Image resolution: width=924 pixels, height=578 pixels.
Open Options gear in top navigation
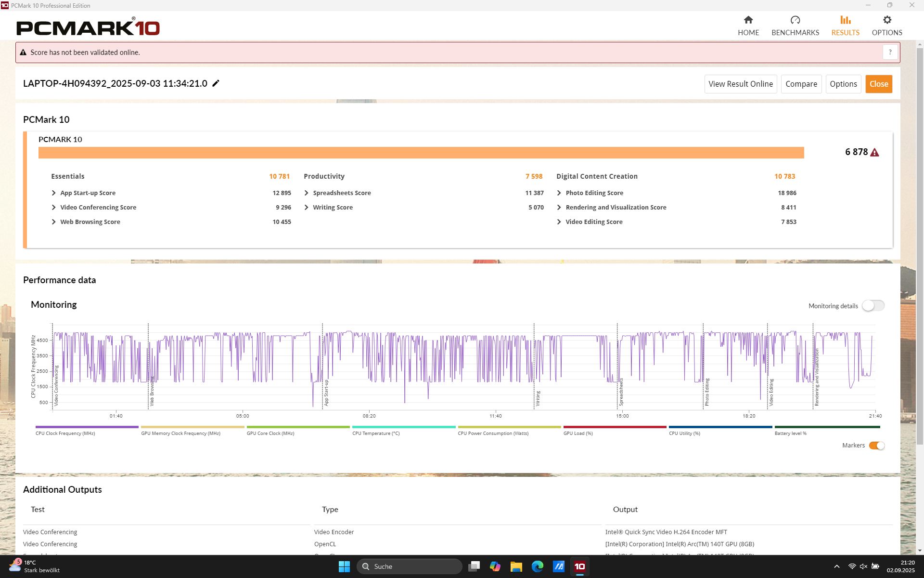point(886,20)
